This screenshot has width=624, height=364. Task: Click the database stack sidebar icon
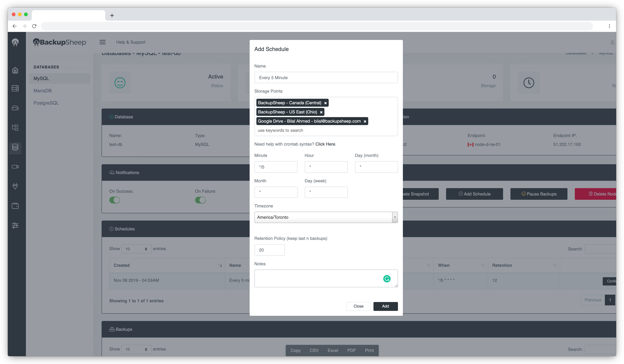pos(15,147)
